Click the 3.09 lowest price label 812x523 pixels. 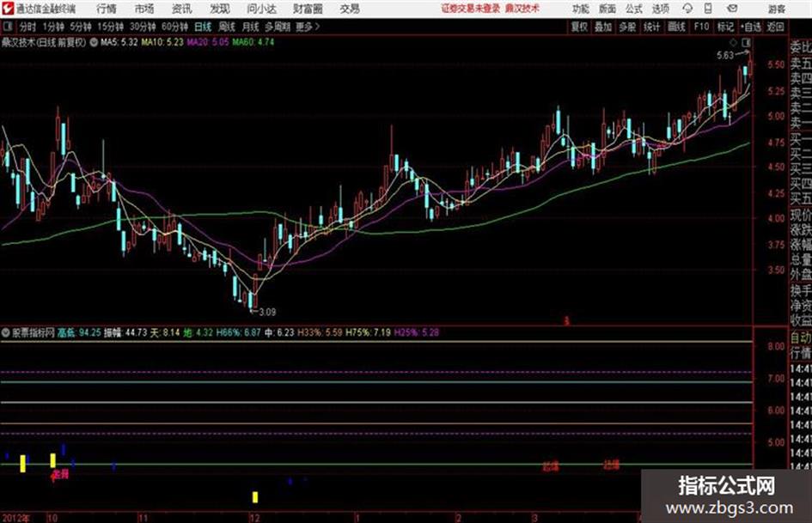267,312
